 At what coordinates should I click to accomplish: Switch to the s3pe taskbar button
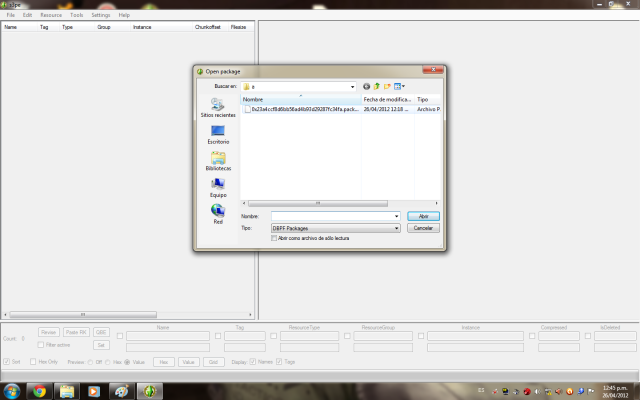click(149, 391)
